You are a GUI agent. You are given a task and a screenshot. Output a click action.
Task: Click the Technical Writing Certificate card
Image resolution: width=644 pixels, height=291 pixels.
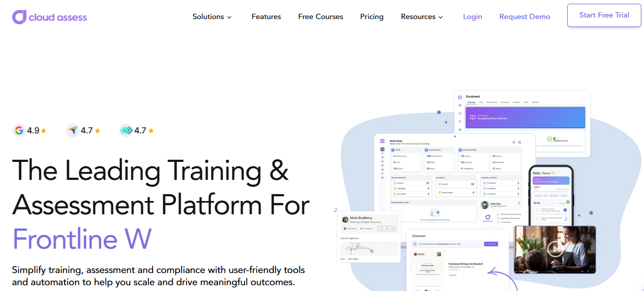(459, 261)
